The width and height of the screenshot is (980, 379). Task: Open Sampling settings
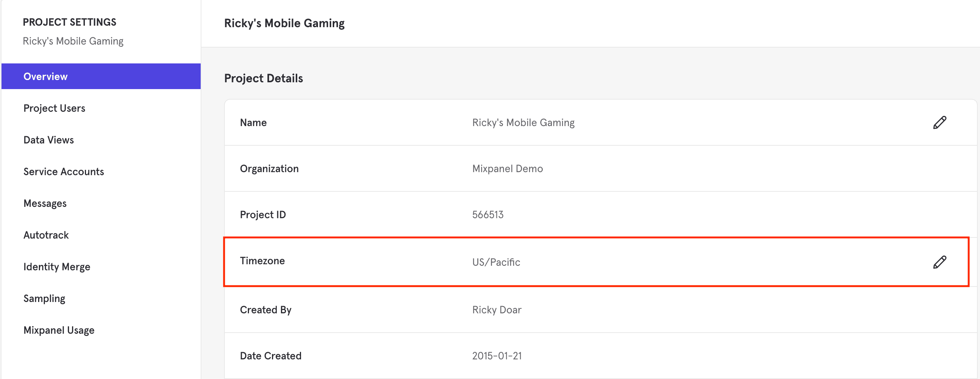pyautogui.click(x=44, y=298)
